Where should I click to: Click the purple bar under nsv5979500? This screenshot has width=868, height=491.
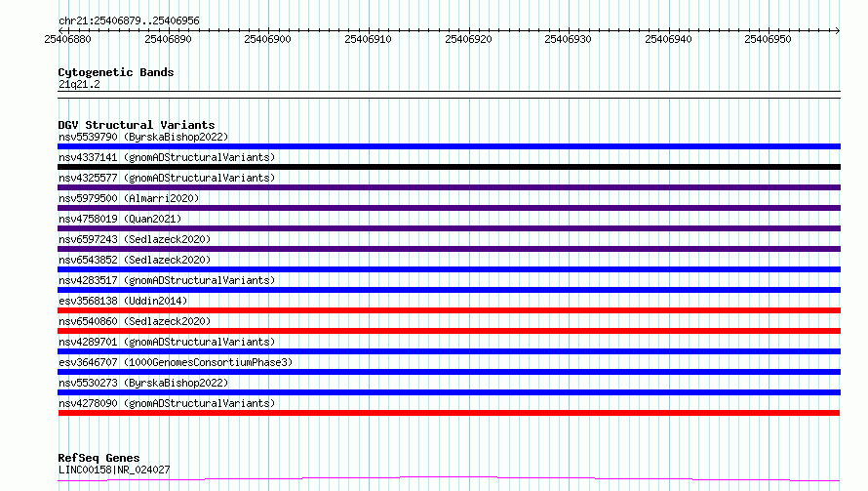449,208
